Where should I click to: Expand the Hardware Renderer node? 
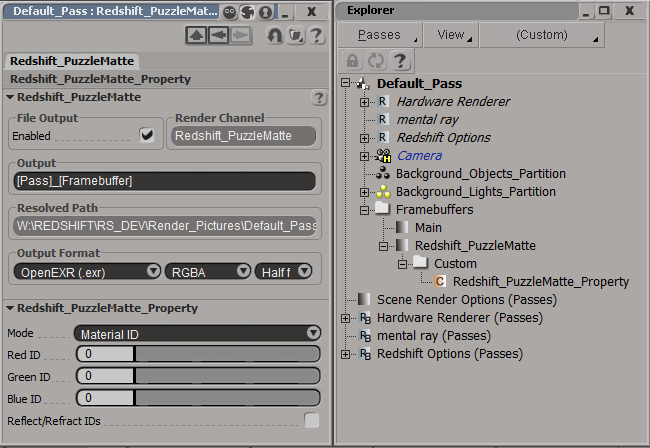click(364, 102)
